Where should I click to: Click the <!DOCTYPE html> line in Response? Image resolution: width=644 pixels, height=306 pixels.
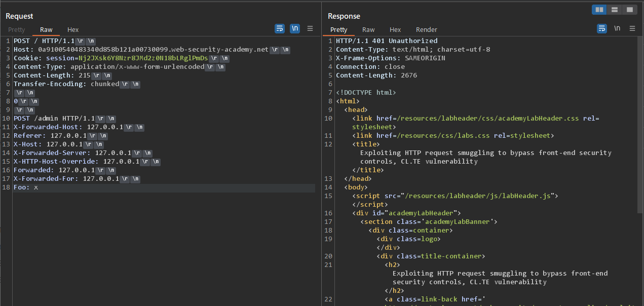click(366, 93)
